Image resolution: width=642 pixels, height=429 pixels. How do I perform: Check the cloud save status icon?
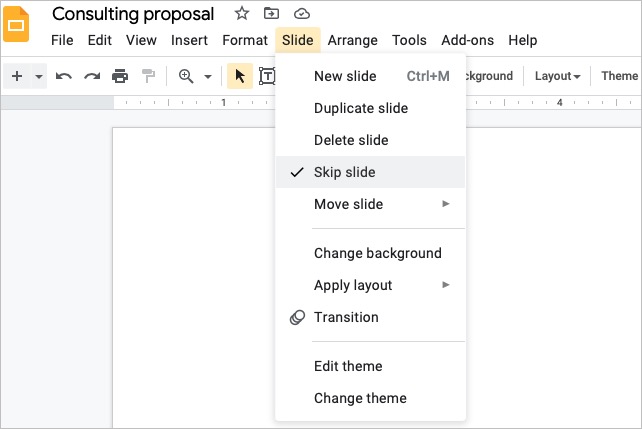(302, 14)
